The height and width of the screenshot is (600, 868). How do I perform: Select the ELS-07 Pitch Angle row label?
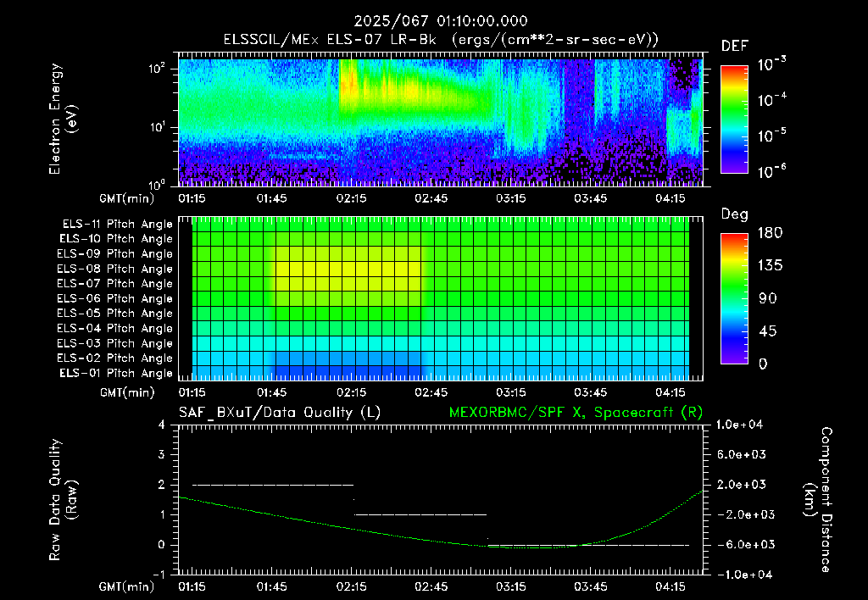click(x=115, y=283)
